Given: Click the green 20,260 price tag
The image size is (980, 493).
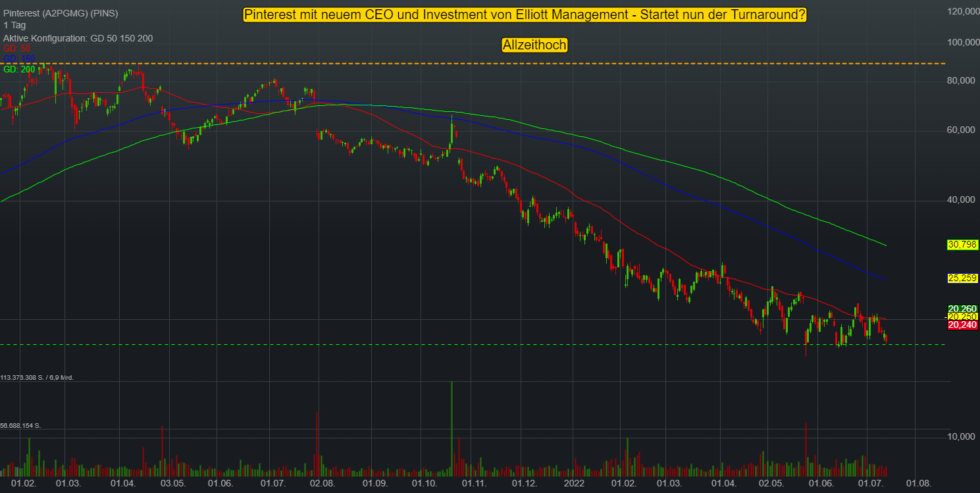Looking at the screenshot, I should click(962, 308).
